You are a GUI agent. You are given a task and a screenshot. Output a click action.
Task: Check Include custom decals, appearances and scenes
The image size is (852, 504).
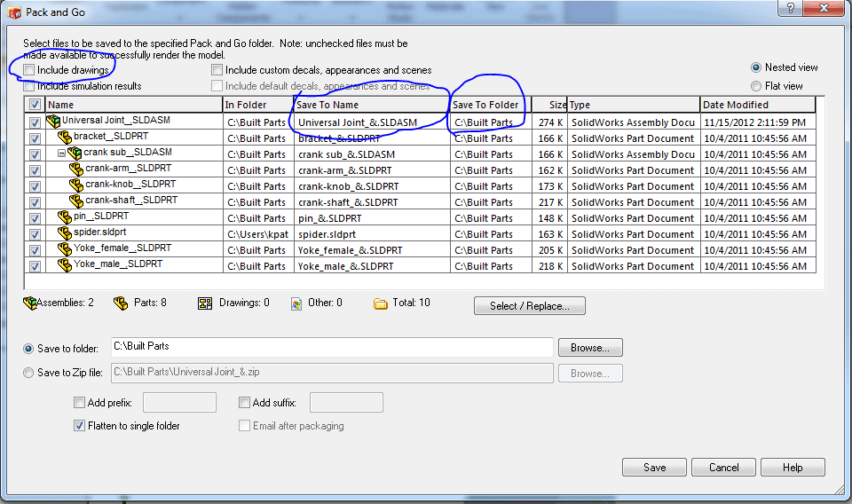coord(217,70)
